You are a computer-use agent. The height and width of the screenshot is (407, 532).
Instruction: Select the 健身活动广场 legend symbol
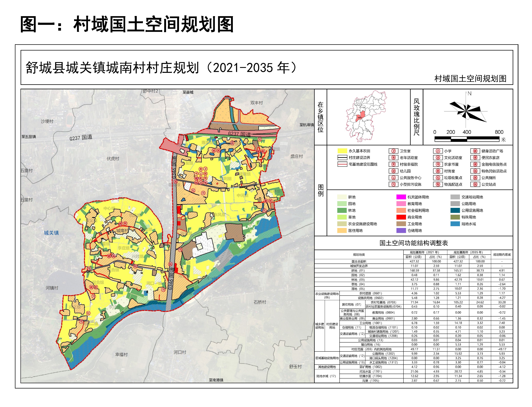click(x=475, y=151)
